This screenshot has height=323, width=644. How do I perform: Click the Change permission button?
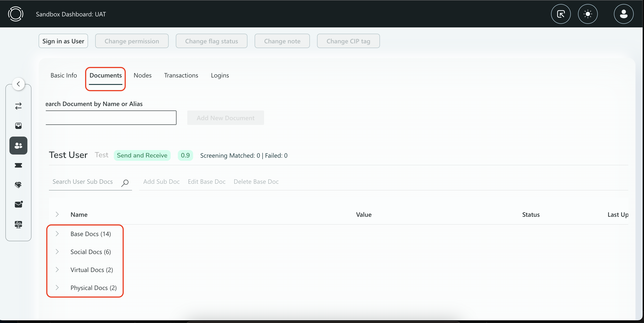tap(132, 41)
